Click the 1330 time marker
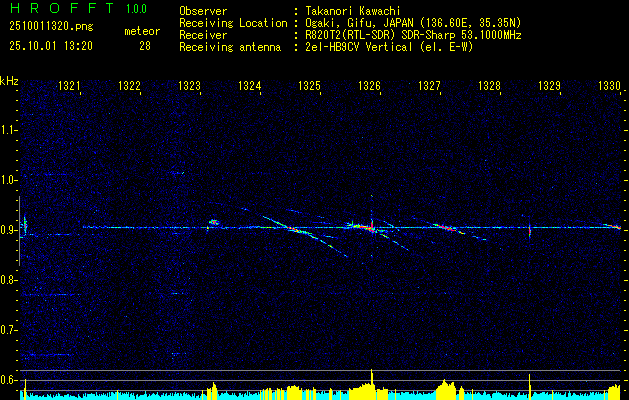Image resolution: width=629 pixels, height=400 pixels. coord(609,86)
